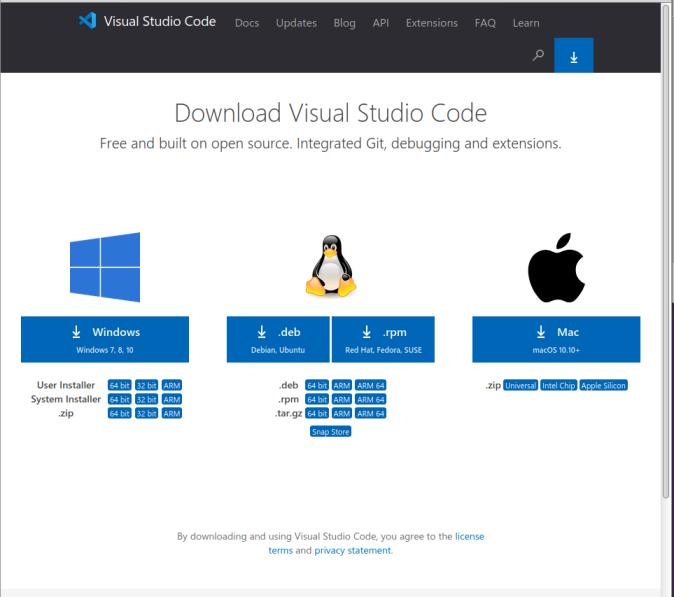Pick the .tar.gz 64 bit archive
This screenshot has height=597, width=674.
coord(317,413)
